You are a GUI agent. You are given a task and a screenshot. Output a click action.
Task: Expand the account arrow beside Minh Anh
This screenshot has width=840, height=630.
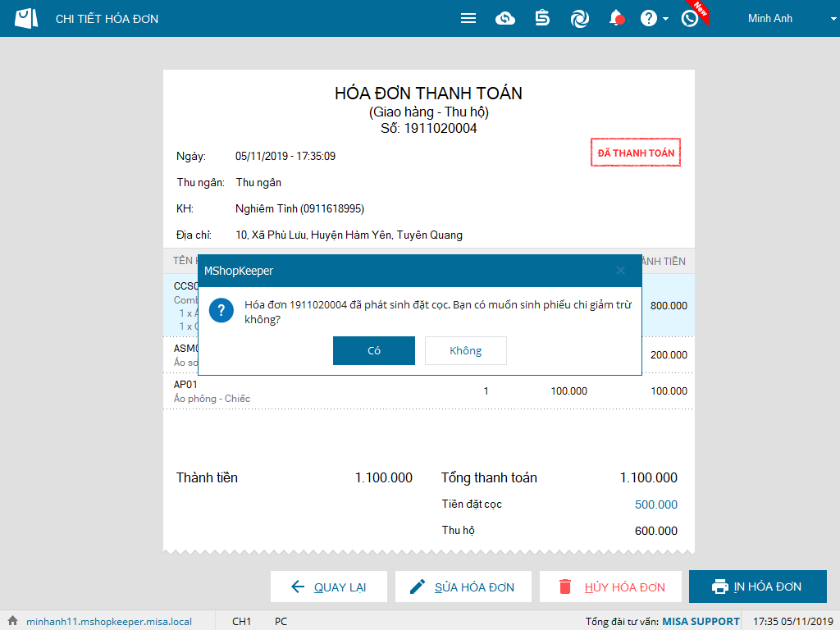(x=833, y=19)
